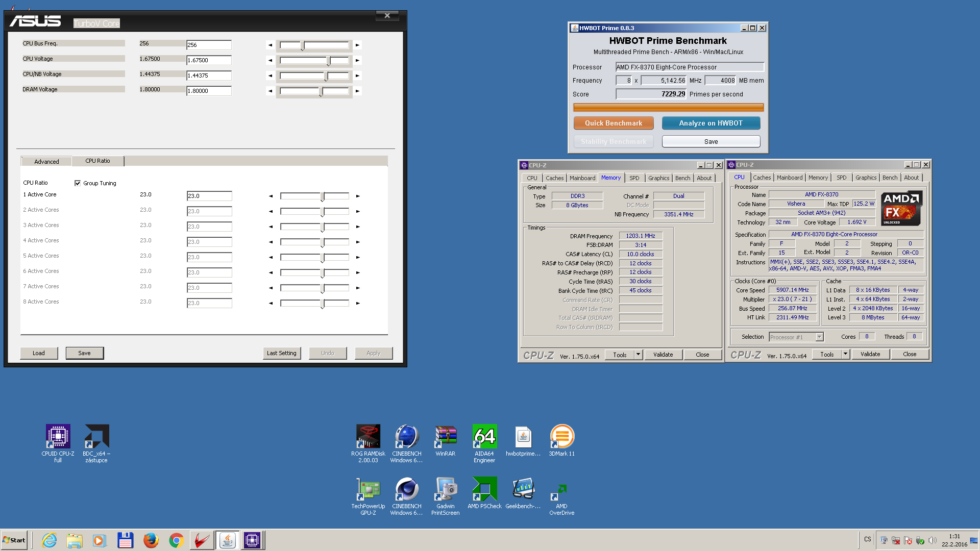Click Tools button in right CPU-Z window

coord(827,354)
